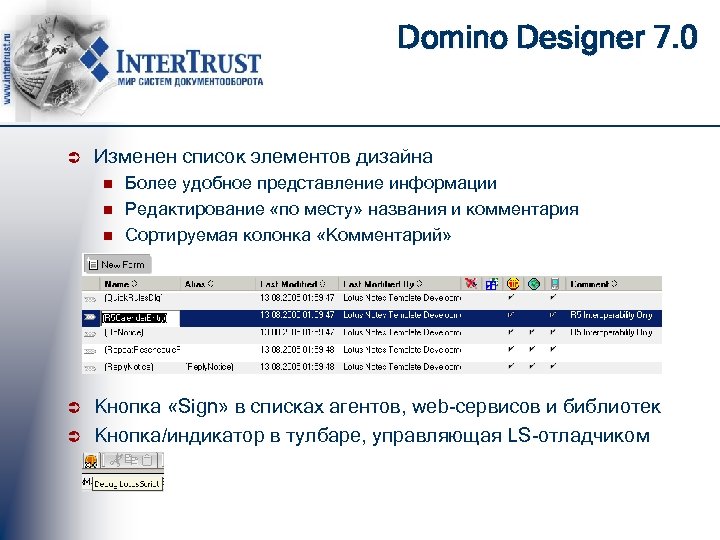720x540 pixels.
Task: Click the form icon beside (ReplyNotice)
Action: pos(90,368)
